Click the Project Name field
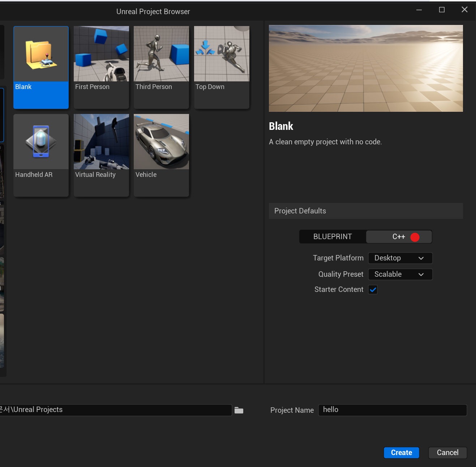 click(x=393, y=410)
